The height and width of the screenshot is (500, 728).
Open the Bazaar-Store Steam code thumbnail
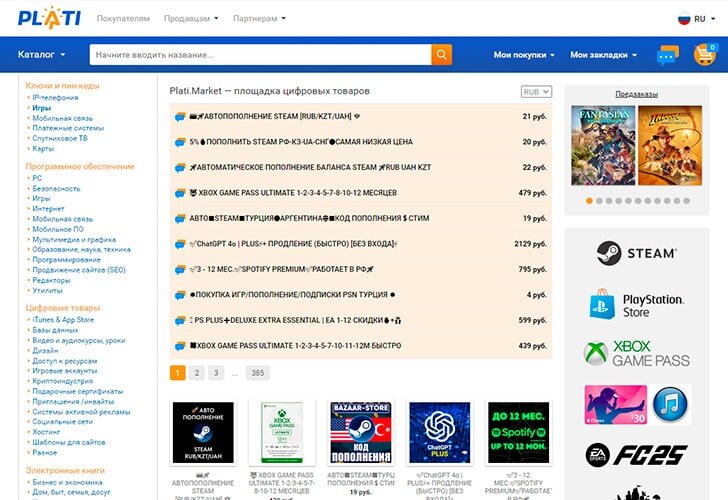coord(361,433)
